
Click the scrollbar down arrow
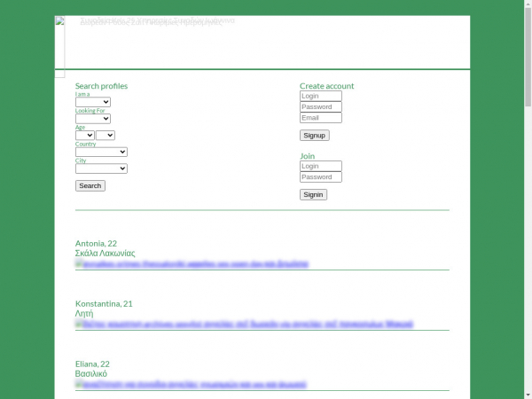[x=528, y=395]
